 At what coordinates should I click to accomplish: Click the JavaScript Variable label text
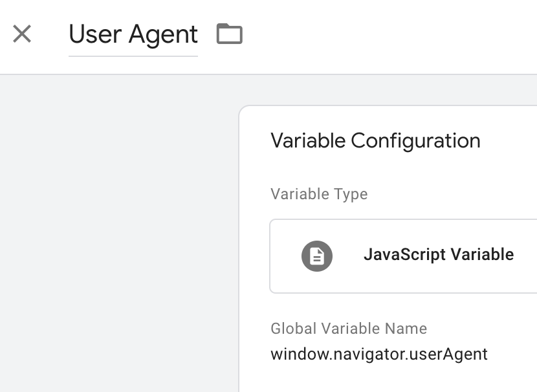tap(439, 254)
